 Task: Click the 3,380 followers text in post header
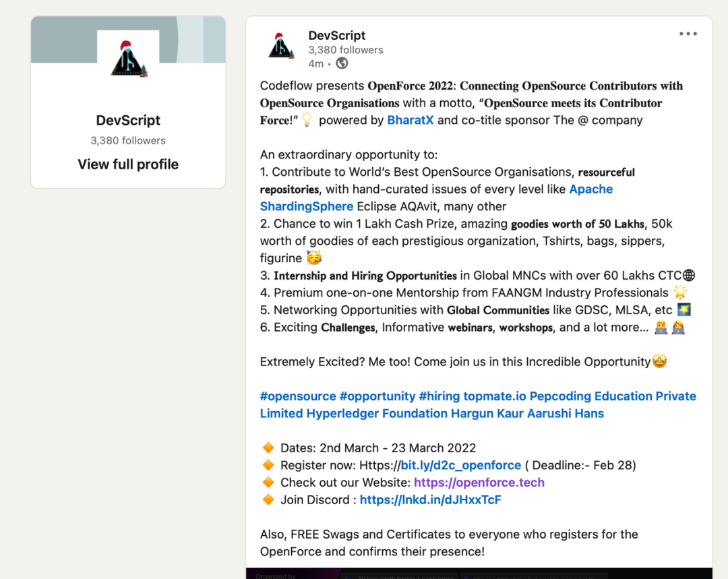[345, 50]
